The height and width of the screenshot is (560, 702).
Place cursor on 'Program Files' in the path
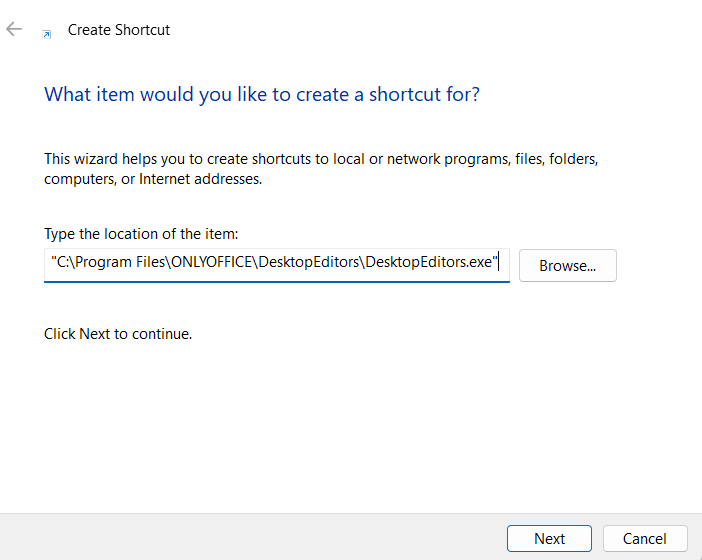coord(121,262)
